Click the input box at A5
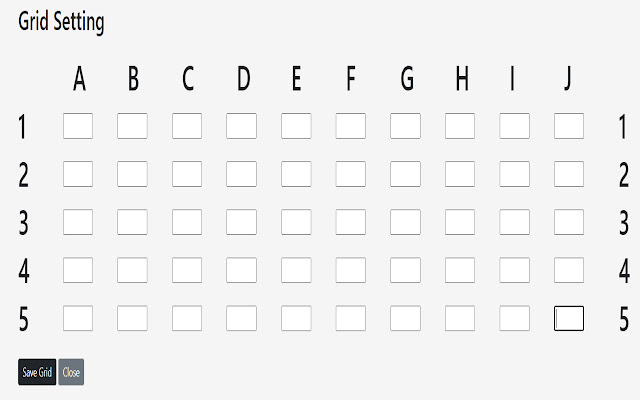The height and width of the screenshot is (400, 640). [x=78, y=318]
